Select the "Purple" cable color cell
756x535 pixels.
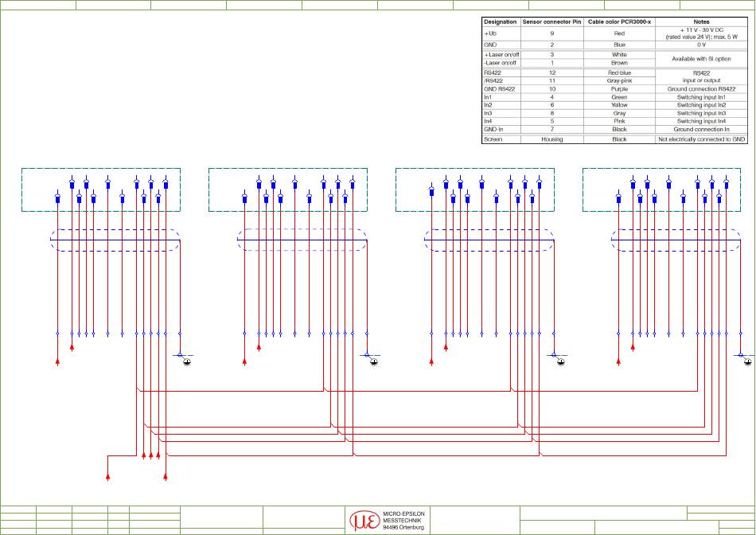click(x=620, y=89)
